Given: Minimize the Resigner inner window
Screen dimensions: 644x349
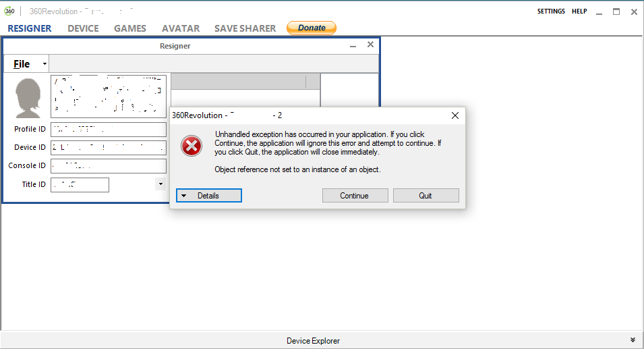Looking at the screenshot, I should click(x=352, y=45).
